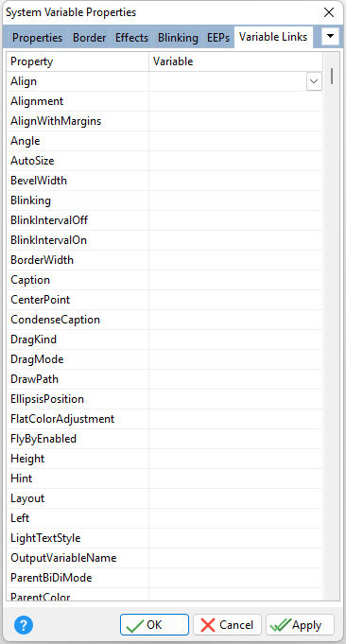This screenshot has height=644, width=346.
Task: Close the System Variable Properties dialog
Action: point(329,12)
